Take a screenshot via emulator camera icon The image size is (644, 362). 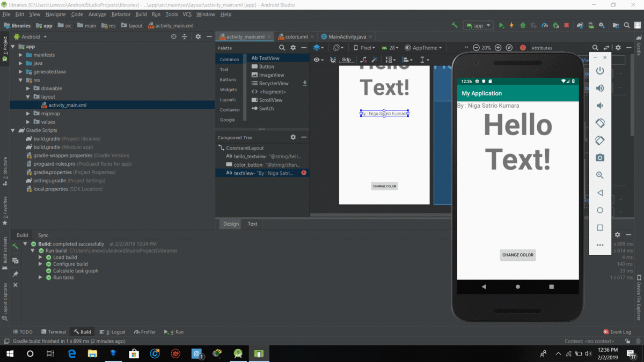click(600, 158)
